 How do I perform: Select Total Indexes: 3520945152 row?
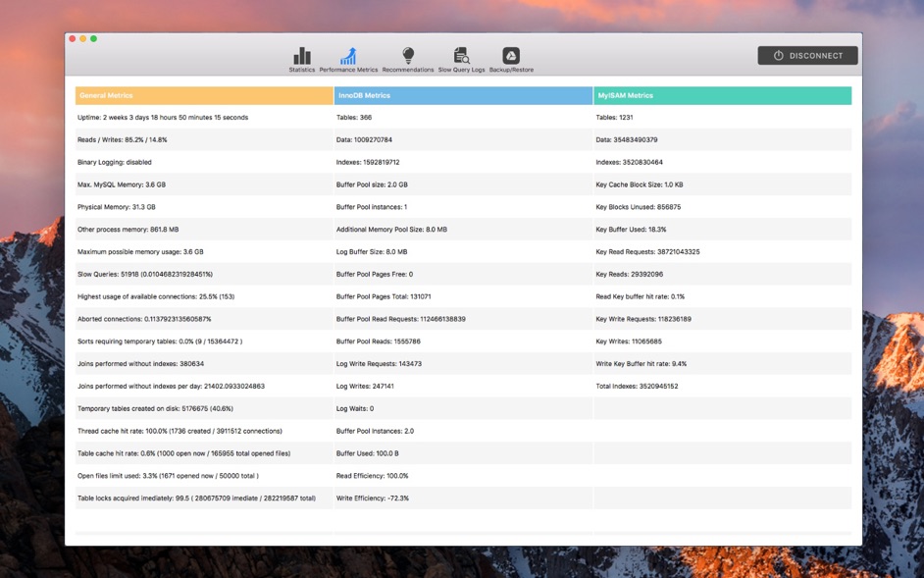(x=723, y=387)
